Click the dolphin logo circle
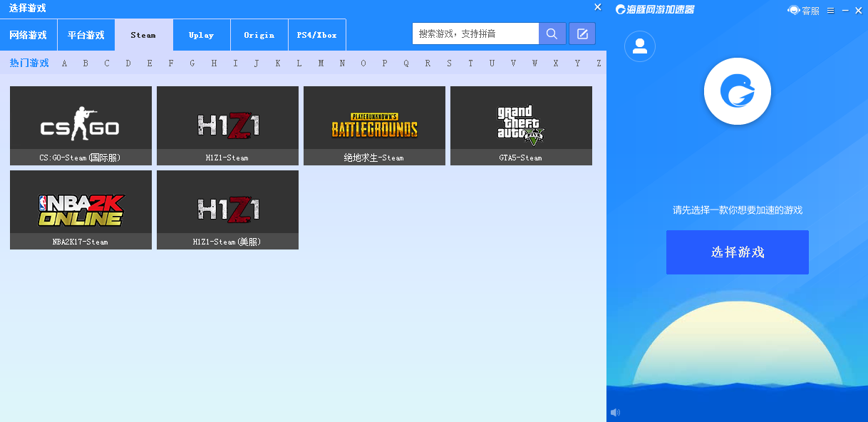Viewport: 868px width, 422px height. (x=737, y=91)
